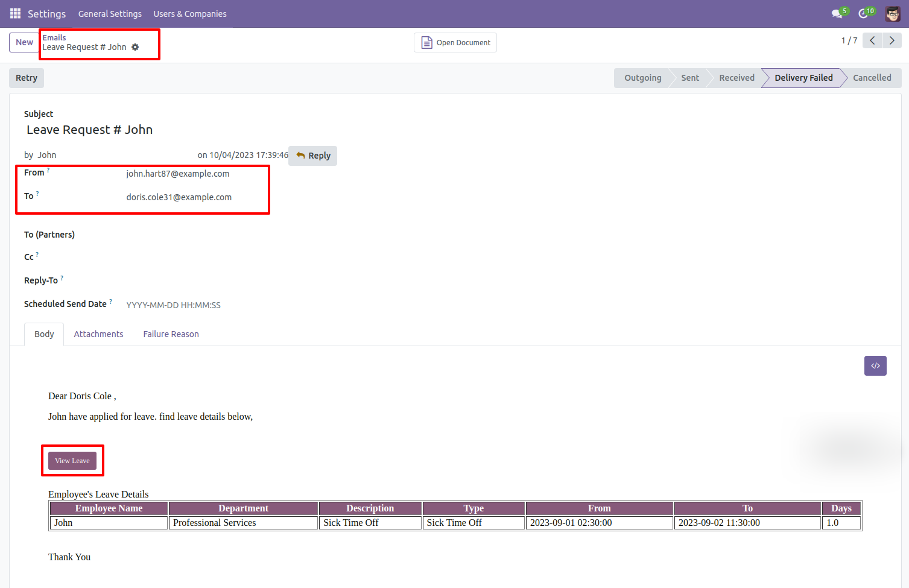Select the Delivery Failed status stage

click(803, 78)
